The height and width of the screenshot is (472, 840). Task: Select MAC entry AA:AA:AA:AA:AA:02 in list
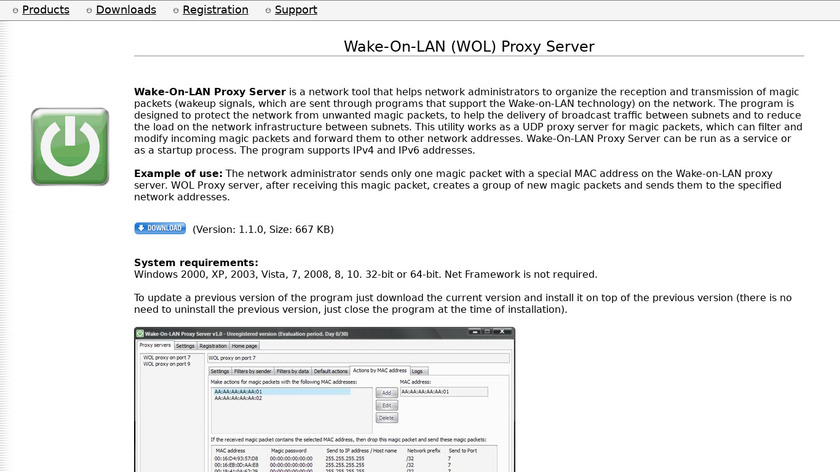238,398
